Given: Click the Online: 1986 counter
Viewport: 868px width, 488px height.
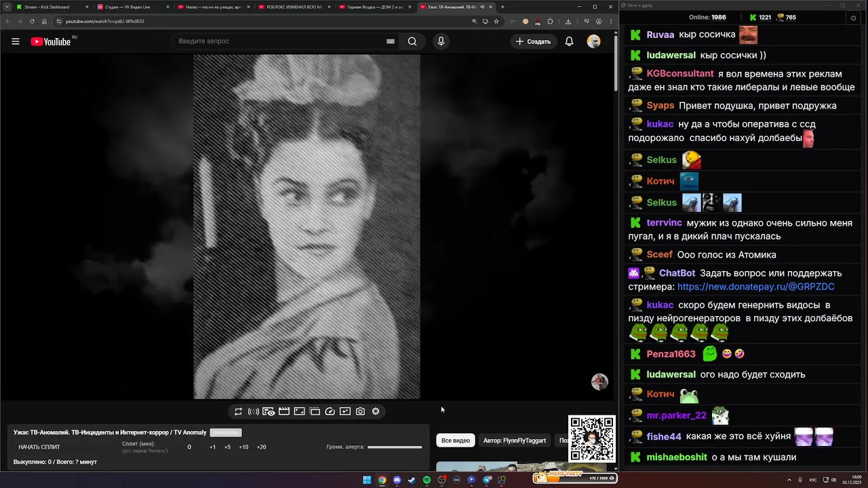Looking at the screenshot, I should point(707,18).
